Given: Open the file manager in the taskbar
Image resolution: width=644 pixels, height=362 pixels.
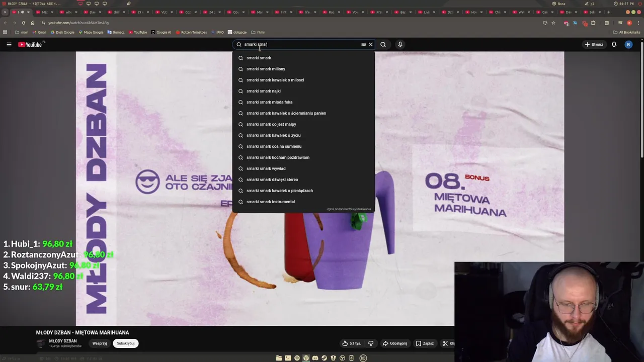Looking at the screenshot, I should [279, 358].
